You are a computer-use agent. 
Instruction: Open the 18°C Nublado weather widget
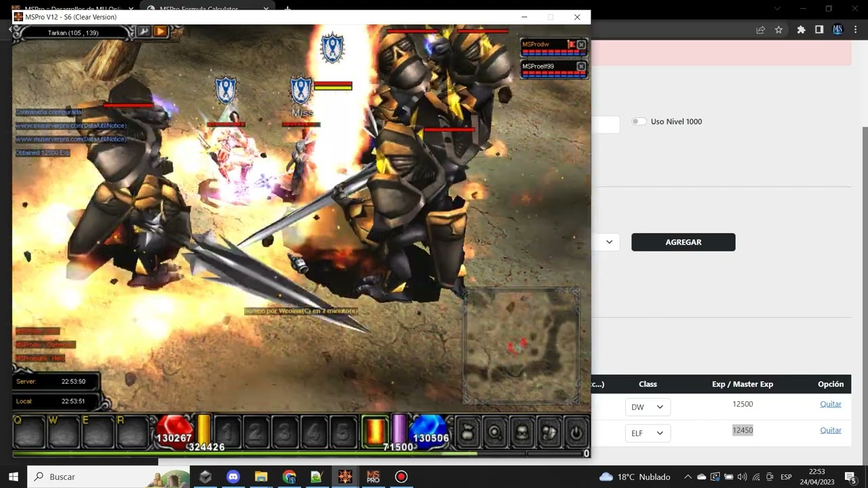pyautogui.click(x=635, y=477)
